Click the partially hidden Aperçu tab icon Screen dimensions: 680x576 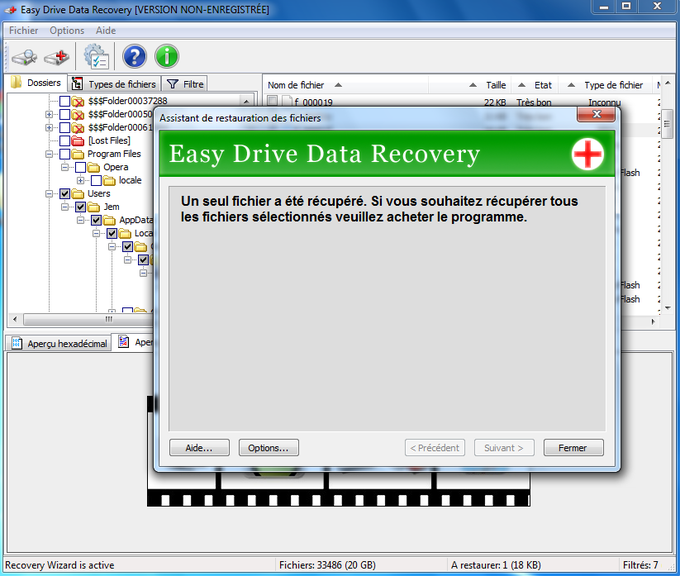[124, 342]
